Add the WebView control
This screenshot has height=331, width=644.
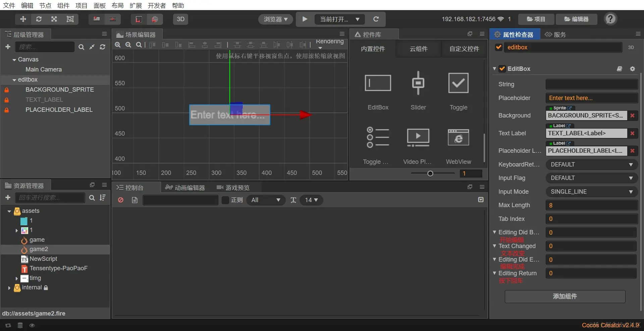pos(459,145)
